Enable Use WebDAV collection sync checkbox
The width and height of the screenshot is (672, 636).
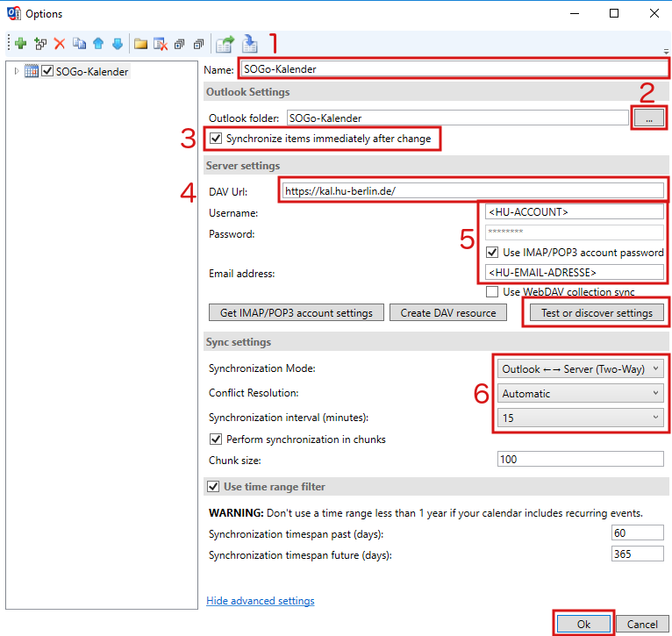pyautogui.click(x=492, y=291)
